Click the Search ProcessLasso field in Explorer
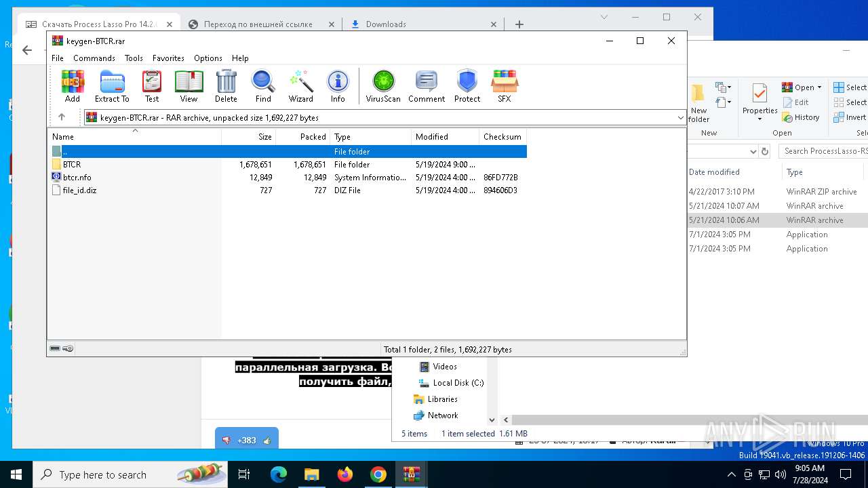Screen dimensions: 868x488 tap(823, 151)
